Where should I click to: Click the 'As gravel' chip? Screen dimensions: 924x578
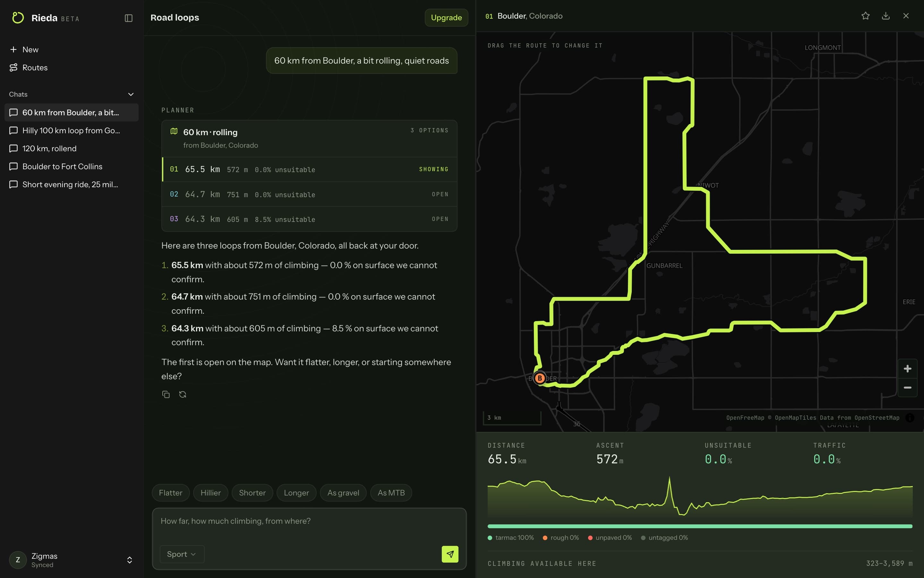(343, 493)
